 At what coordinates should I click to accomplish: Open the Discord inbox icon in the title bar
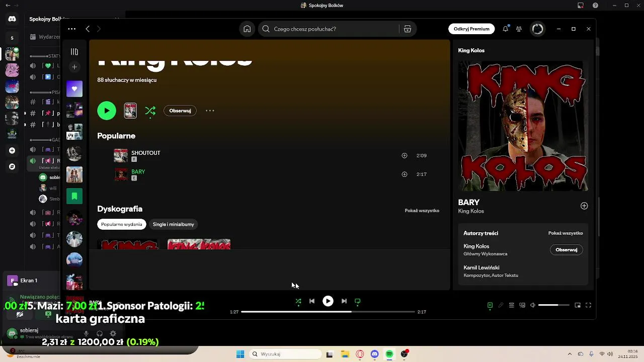point(581,6)
